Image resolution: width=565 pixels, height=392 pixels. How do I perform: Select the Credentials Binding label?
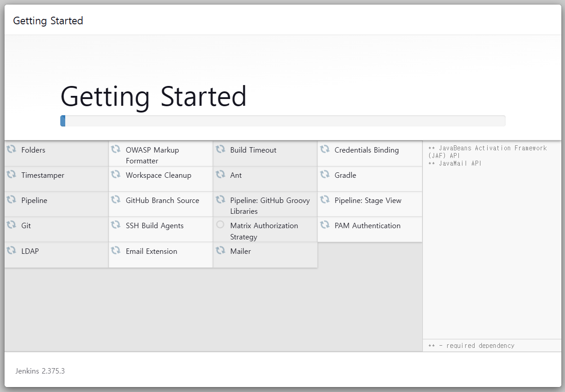(x=367, y=150)
